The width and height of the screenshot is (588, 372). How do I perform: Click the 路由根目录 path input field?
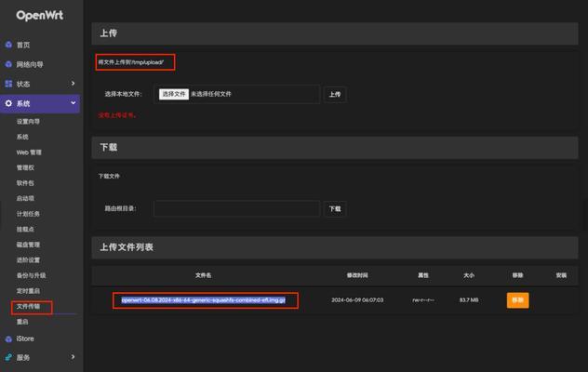tap(236, 208)
